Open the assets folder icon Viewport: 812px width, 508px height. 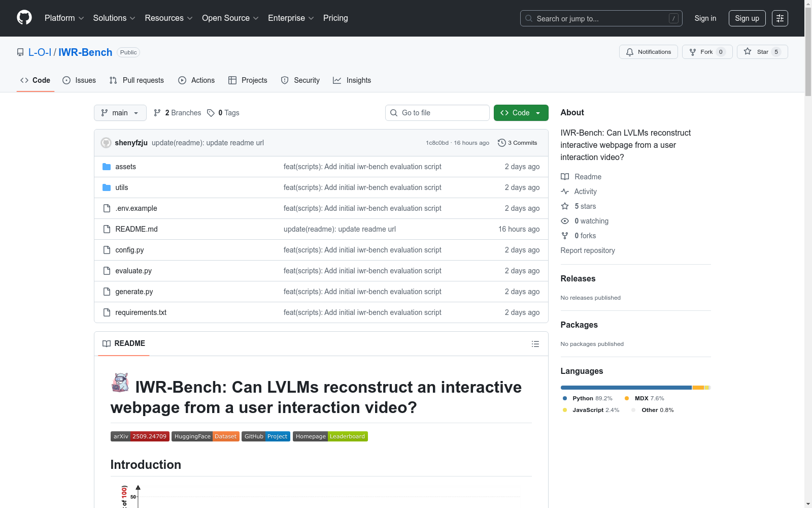(107, 167)
